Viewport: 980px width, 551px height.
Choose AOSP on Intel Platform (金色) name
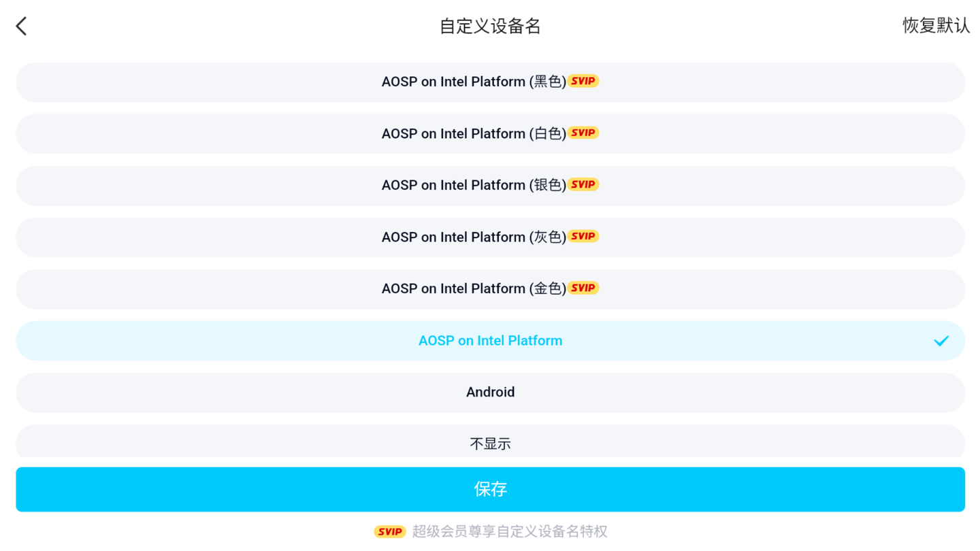pos(473,289)
